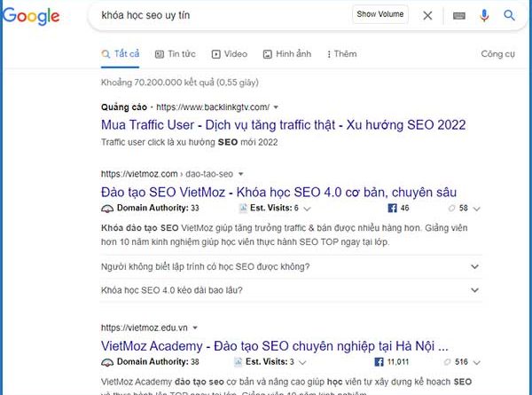
Task: Click Est. Visits icon on first VietMoz result
Action: coord(243,209)
